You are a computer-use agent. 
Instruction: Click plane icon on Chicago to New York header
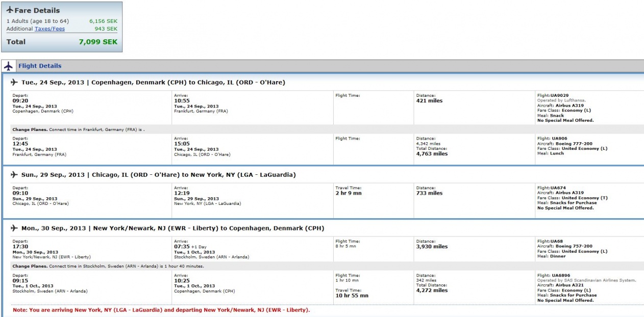pos(14,175)
